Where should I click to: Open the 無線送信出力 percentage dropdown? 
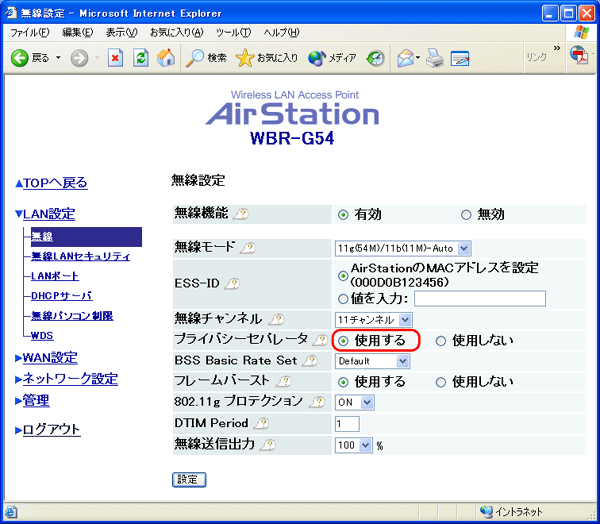click(x=354, y=445)
